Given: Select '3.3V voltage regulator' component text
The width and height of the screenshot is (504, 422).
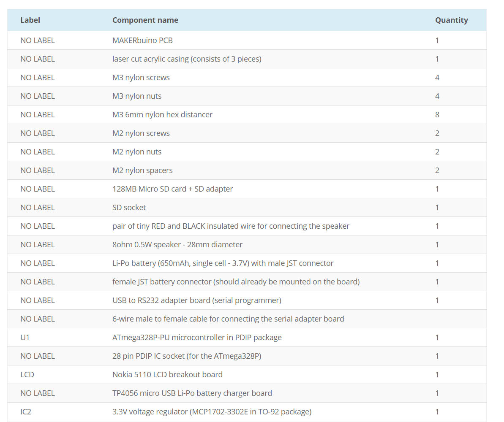Looking at the screenshot, I should 212,412.
